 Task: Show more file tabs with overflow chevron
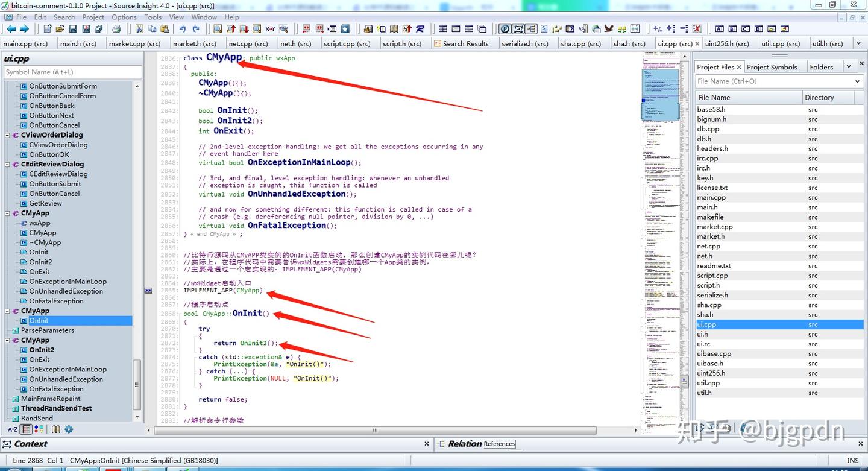(858, 43)
